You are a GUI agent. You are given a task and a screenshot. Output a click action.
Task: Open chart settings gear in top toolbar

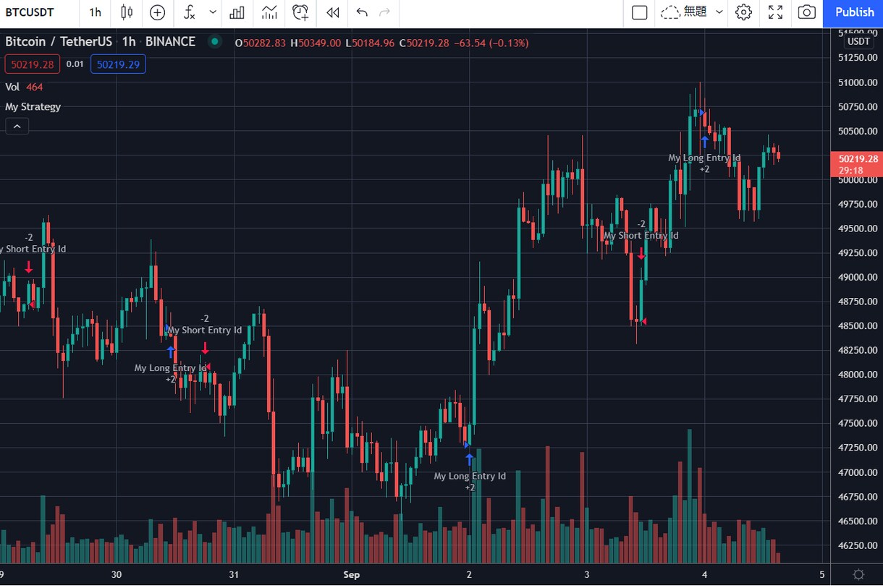click(744, 12)
